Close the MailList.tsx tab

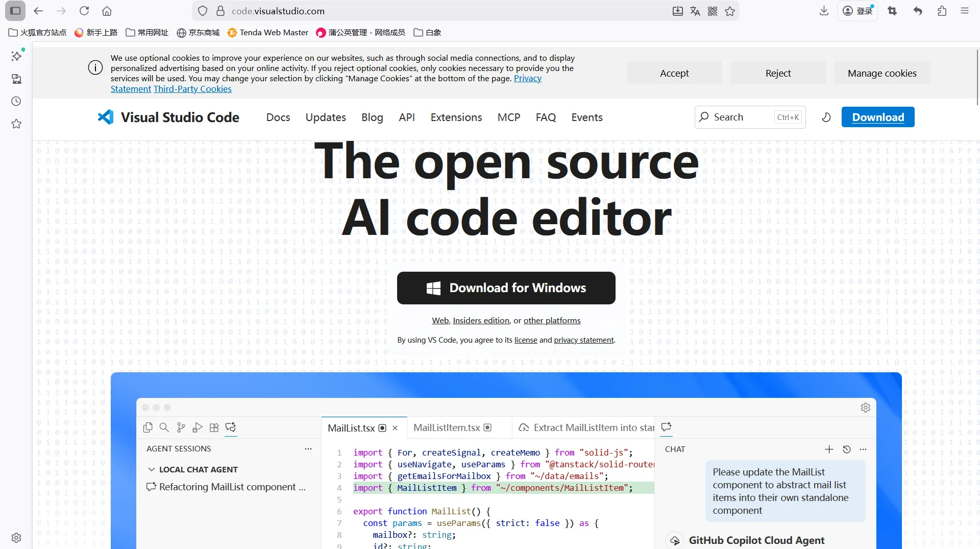pos(395,428)
